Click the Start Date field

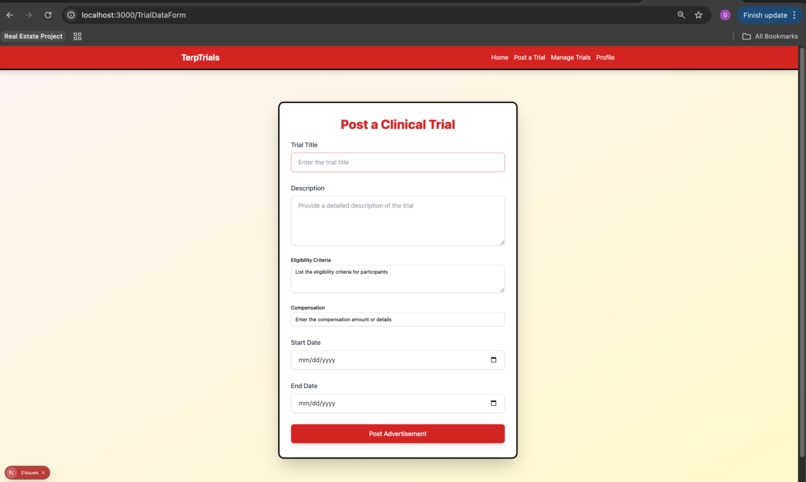tap(398, 360)
